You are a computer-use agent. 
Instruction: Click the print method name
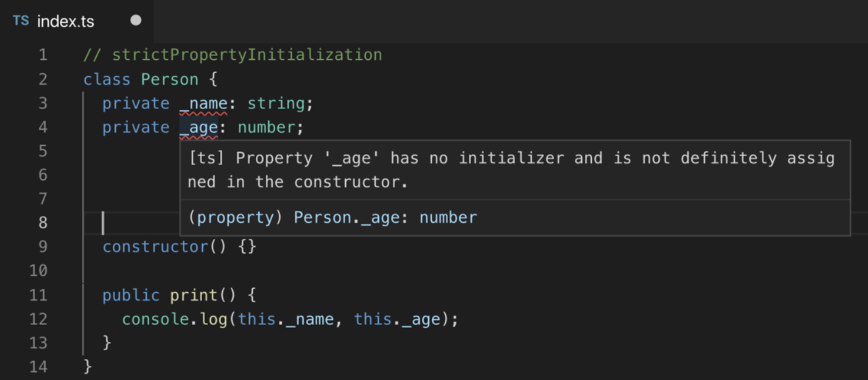pyautogui.click(x=194, y=295)
